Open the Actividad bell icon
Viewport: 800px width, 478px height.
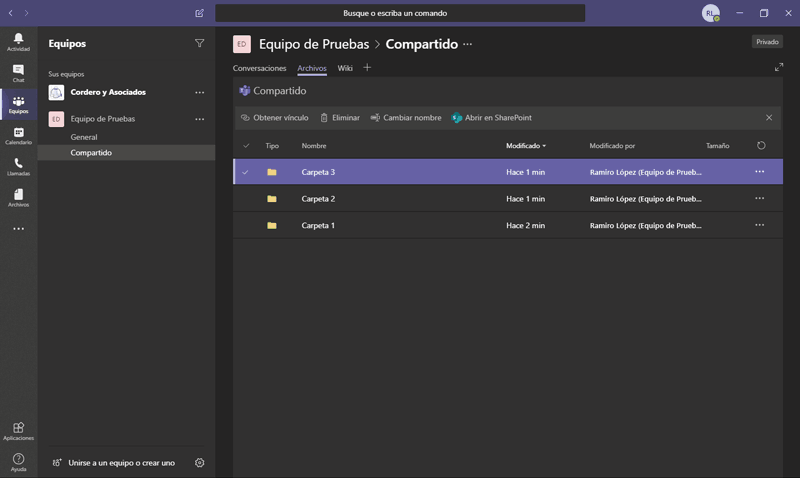pos(18,41)
